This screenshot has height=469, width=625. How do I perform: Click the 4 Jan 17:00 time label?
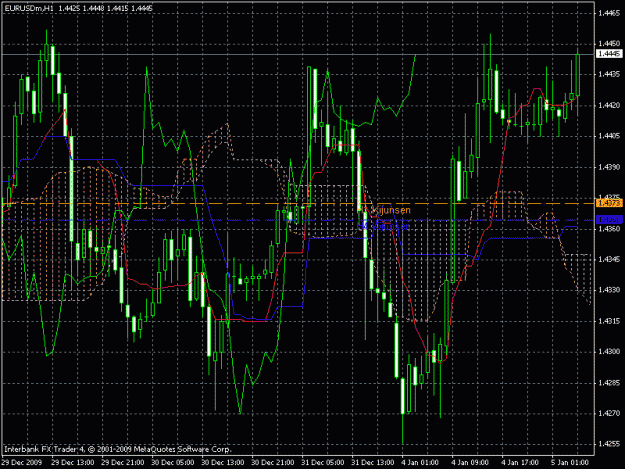pos(520,463)
